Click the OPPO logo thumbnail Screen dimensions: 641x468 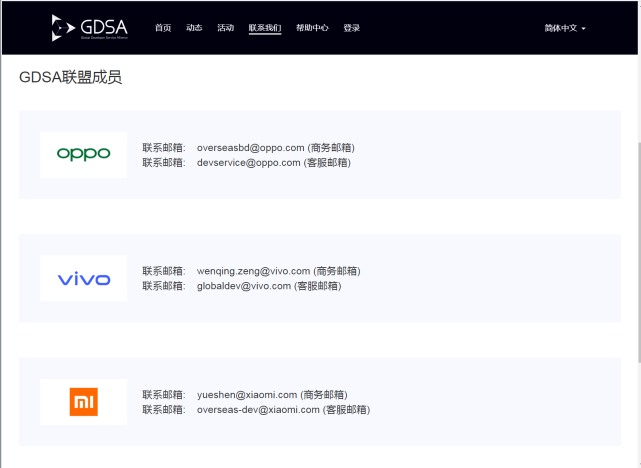[x=83, y=155]
